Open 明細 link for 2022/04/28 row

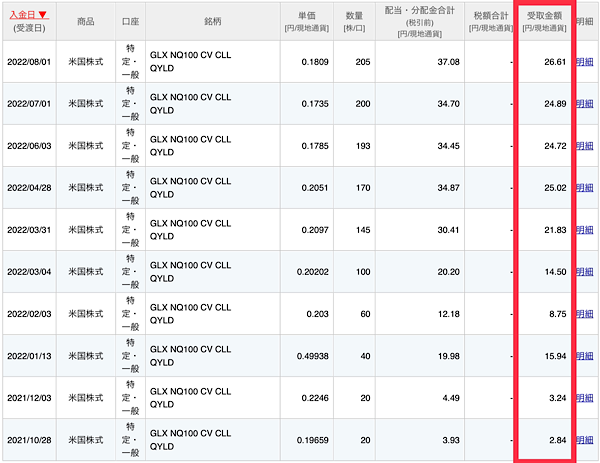pyautogui.click(x=585, y=188)
